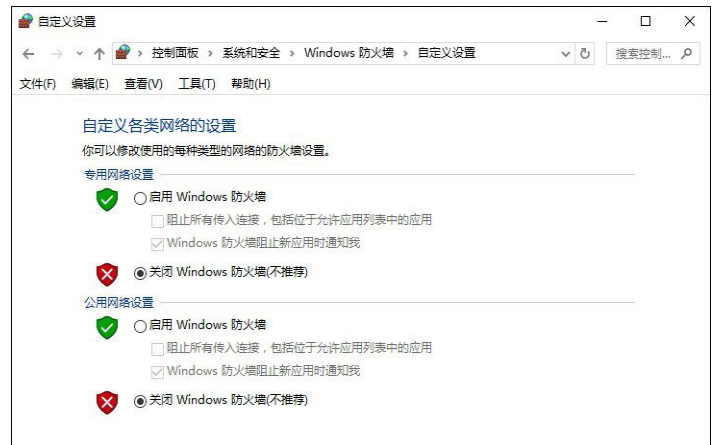
Task: Open the recent locations dropdown arrow
Action: tap(79, 53)
